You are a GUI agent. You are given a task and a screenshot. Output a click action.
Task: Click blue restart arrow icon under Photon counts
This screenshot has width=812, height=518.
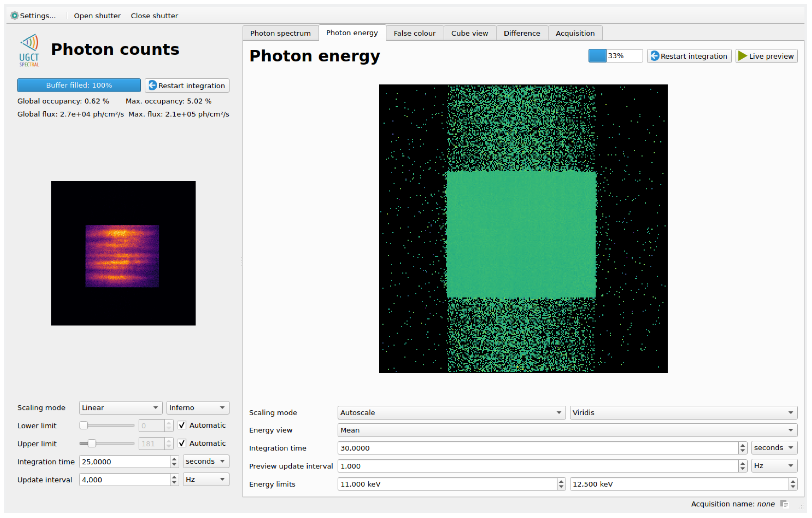point(153,85)
